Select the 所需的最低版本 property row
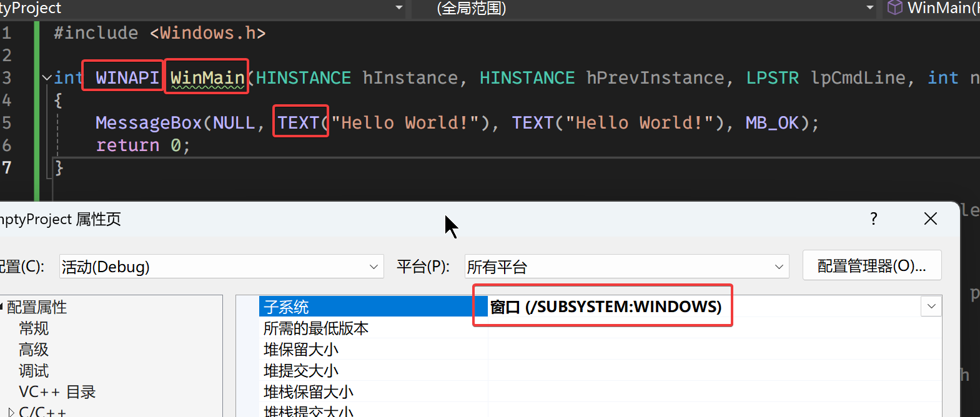The height and width of the screenshot is (417, 980). click(x=316, y=328)
